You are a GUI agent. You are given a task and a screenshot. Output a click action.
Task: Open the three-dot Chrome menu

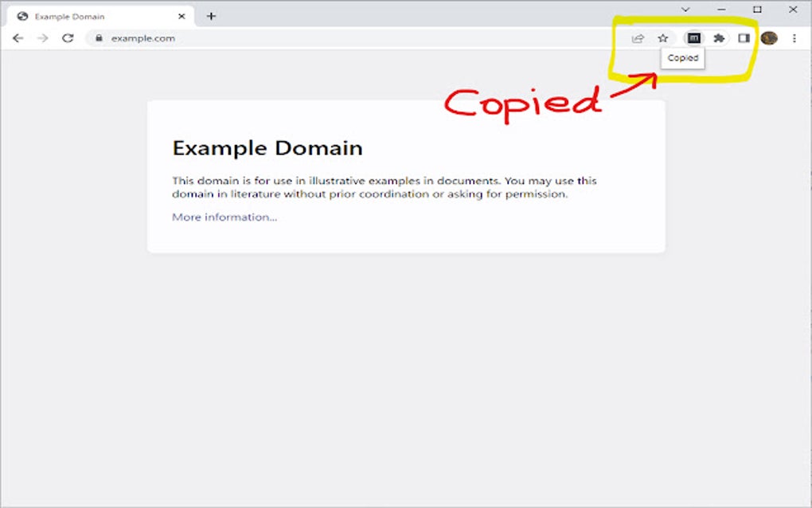[793, 37]
